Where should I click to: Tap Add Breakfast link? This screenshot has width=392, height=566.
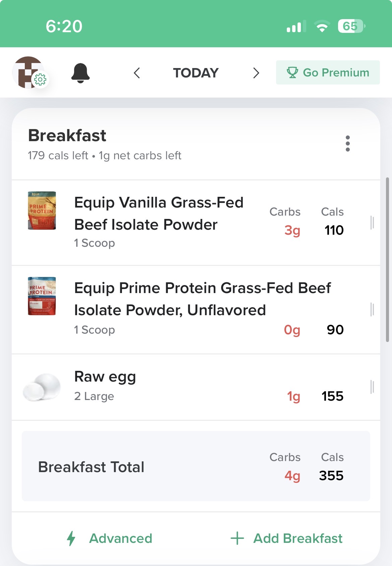[298, 539]
